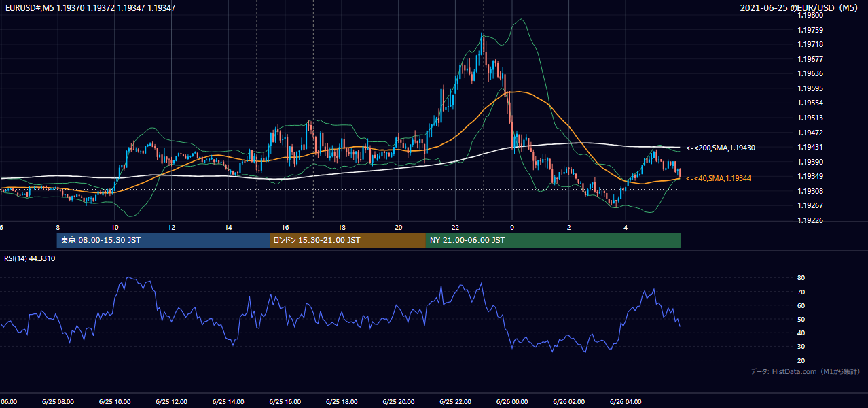Click price axis label 1.19800
This screenshot has width=868, height=408.
[x=811, y=15]
